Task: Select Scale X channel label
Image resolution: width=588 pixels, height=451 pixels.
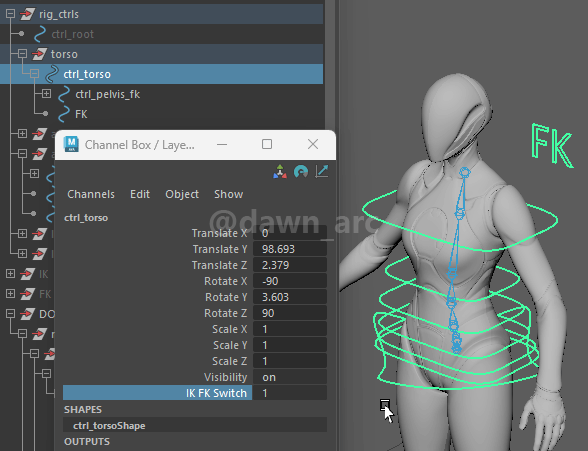Action: (x=230, y=329)
